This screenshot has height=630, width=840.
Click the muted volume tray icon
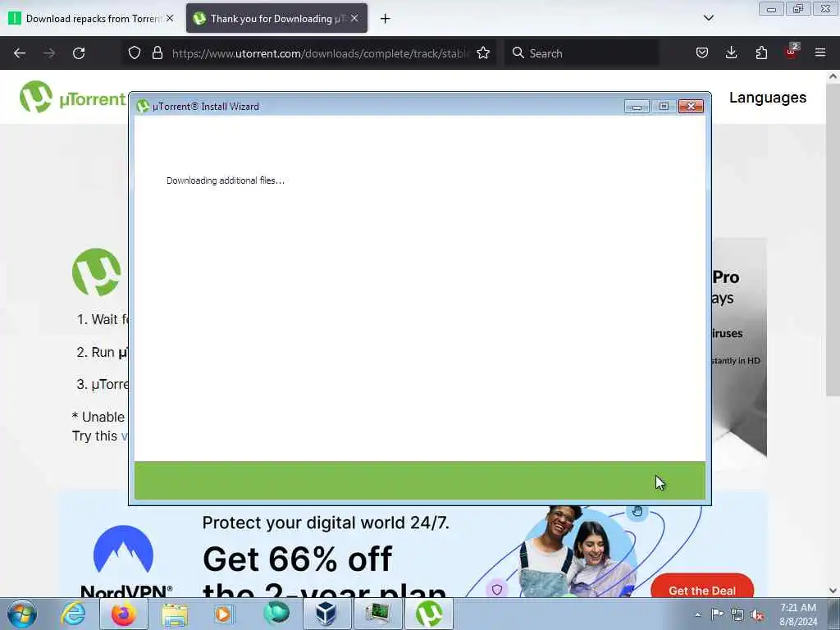[757, 614]
